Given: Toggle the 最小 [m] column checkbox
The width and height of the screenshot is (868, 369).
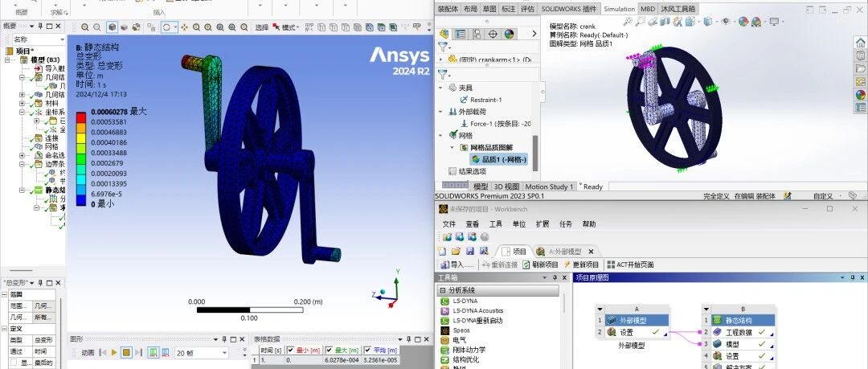Looking at the screenshot, I should pyautogui.click(x=290, y=351).
